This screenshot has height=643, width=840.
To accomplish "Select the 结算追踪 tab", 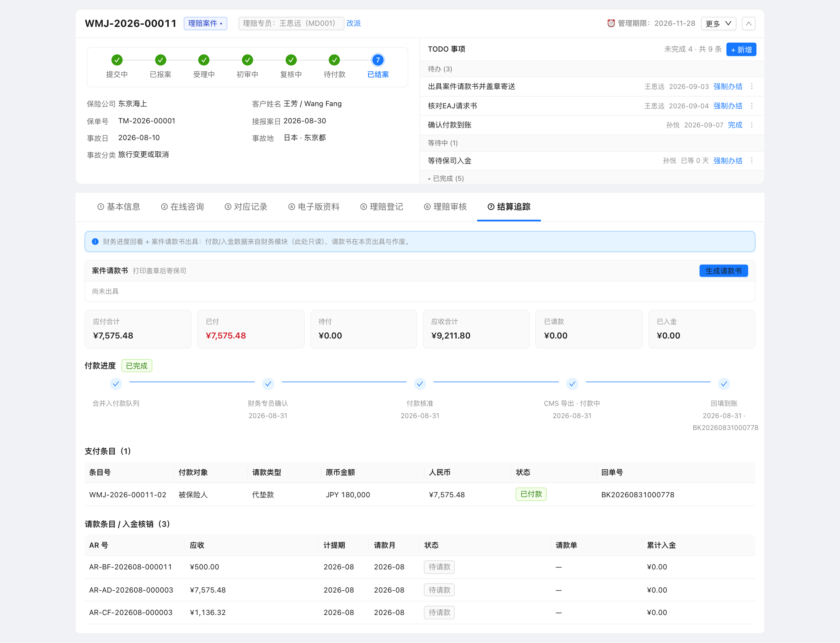I will click(x=509, y=207).
